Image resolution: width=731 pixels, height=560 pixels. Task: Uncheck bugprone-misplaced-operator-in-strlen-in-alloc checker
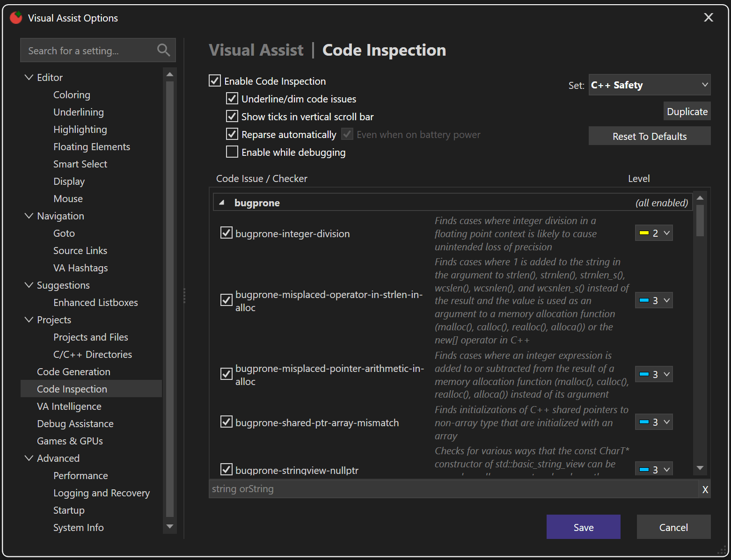[227, 300]
